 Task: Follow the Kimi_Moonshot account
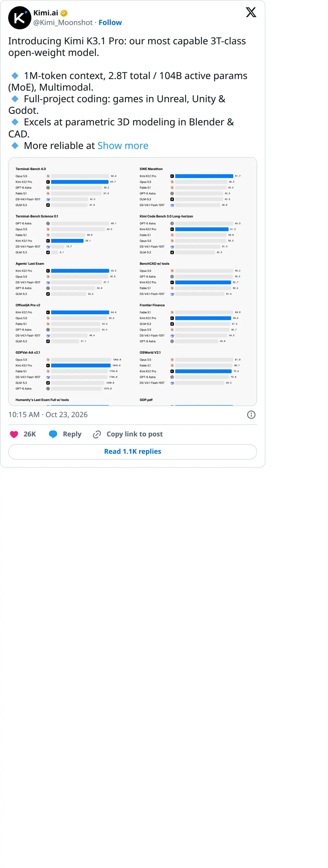pos(110,23)
